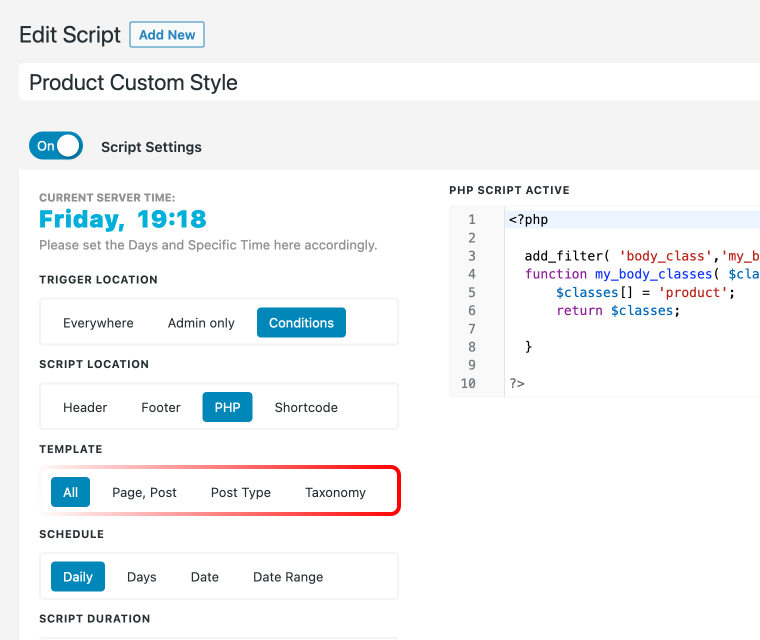Set script location to Footer
Image resolution: width=760 pixels, height=640 pixels.
[160, 407]
